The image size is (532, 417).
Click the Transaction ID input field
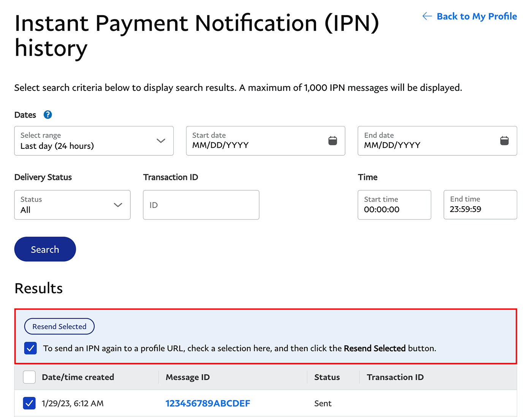pos(201,205)
